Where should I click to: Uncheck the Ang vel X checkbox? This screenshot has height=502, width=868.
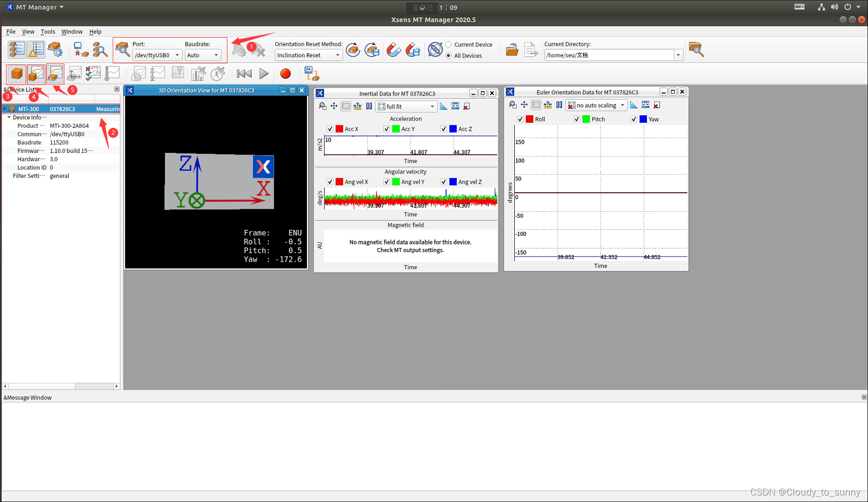click(330, 182)
